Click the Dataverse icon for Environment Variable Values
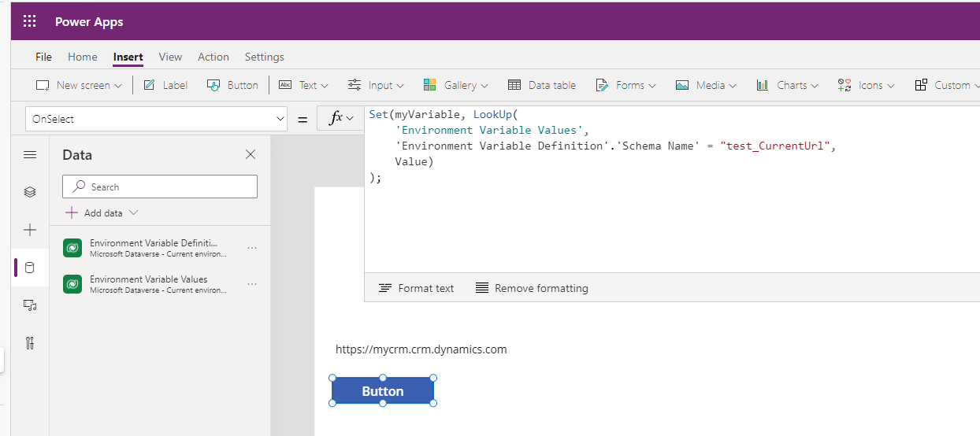The height and width of the screenshot is (436, 980). (72, 284)
